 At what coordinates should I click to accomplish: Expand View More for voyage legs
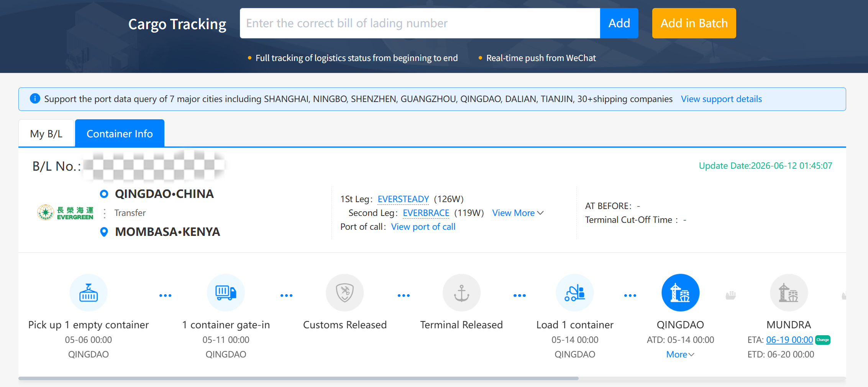518,213
